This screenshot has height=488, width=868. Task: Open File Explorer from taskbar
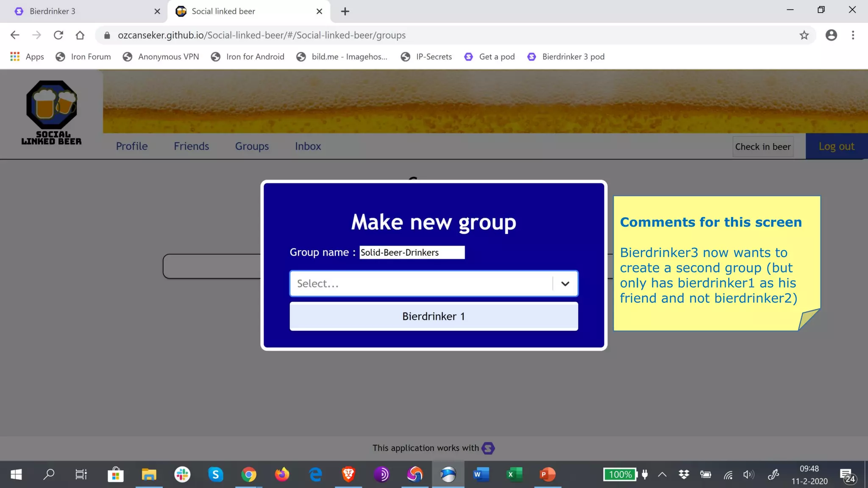149,474
